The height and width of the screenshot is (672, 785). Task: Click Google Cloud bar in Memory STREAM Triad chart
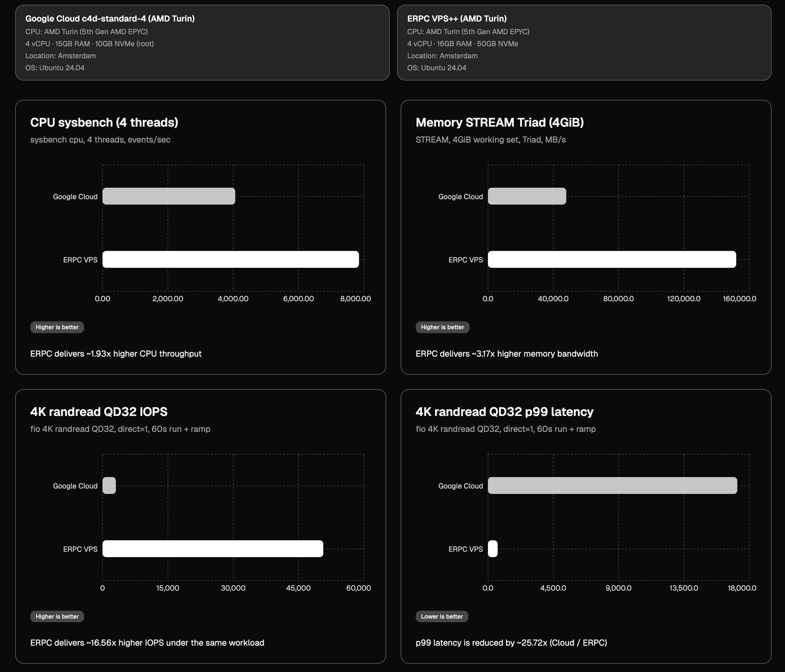pyautogui.click(x=527, y=196)
